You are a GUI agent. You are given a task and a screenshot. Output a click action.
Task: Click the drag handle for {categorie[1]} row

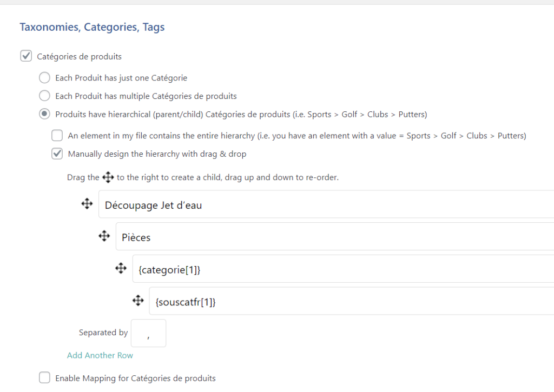pos(121,268)
